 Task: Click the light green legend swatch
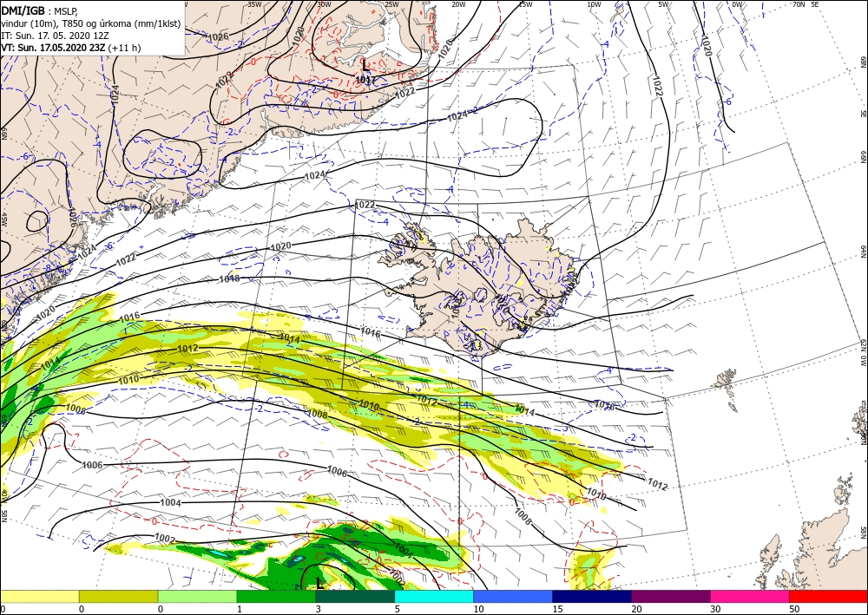point(197,596)
